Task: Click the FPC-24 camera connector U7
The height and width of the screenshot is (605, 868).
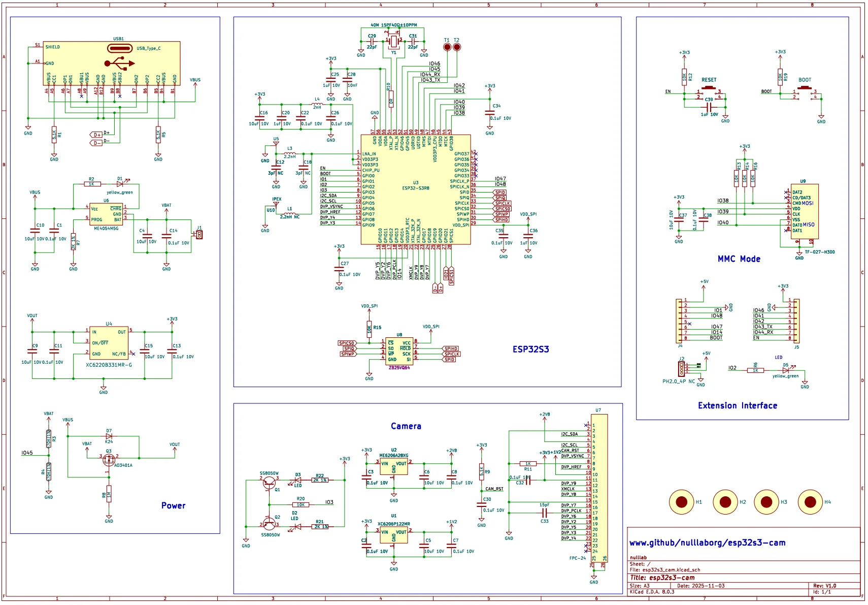Action: (x=599, y=488)
